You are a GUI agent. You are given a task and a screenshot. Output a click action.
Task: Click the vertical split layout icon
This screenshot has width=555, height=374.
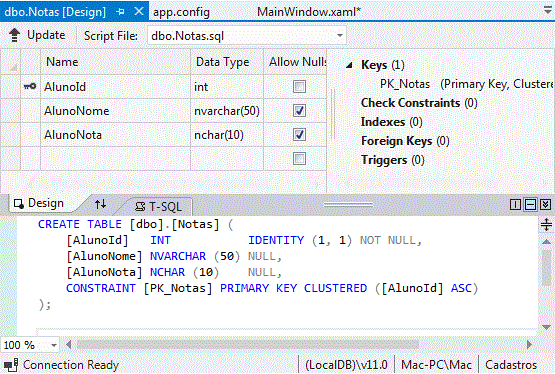pos(515,205)
